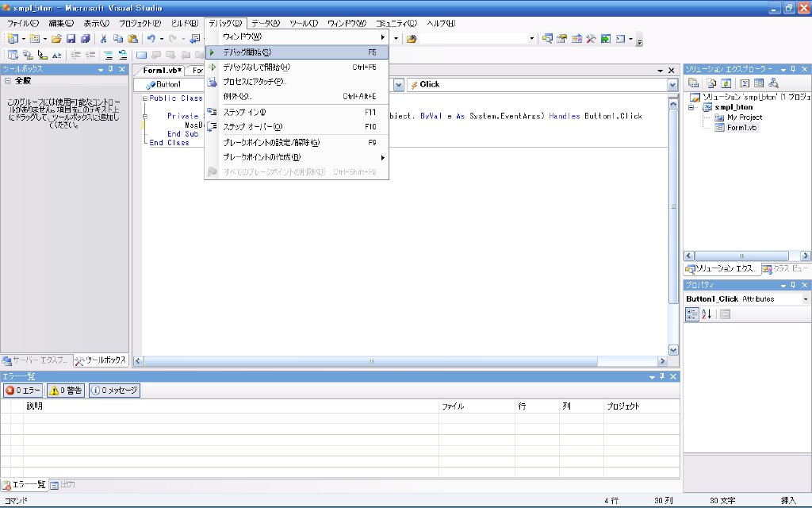Click the Display Object Member List icon
Viewport: 812px width, 508px height.
(13, 55)
